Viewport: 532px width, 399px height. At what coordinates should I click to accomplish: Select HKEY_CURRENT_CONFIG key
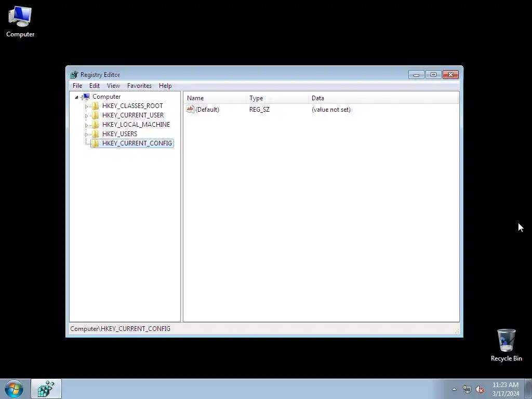pos(137,143)
